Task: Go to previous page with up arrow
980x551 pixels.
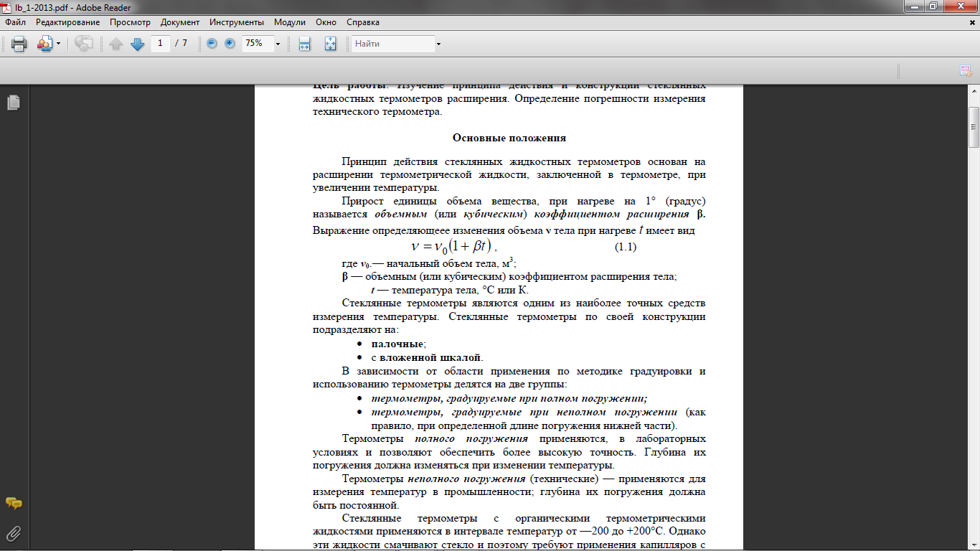Action: pos(116,44)
